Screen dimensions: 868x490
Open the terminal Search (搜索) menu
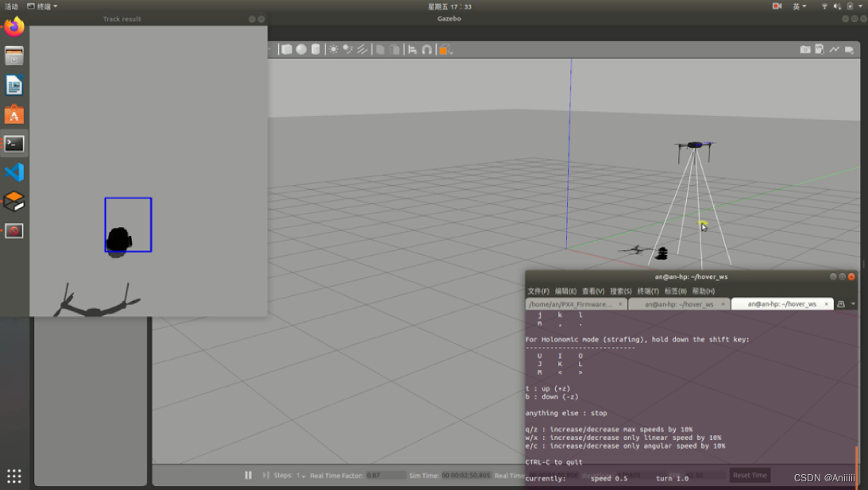point(620,291)
